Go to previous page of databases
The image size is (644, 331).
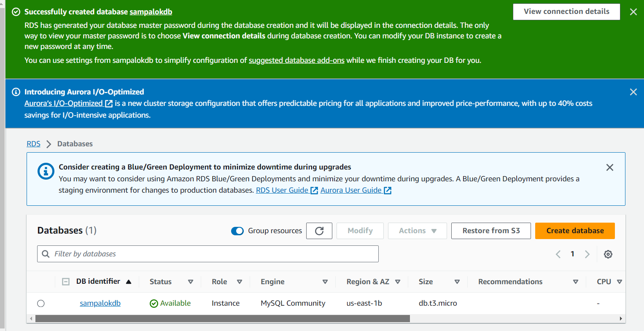558,254
